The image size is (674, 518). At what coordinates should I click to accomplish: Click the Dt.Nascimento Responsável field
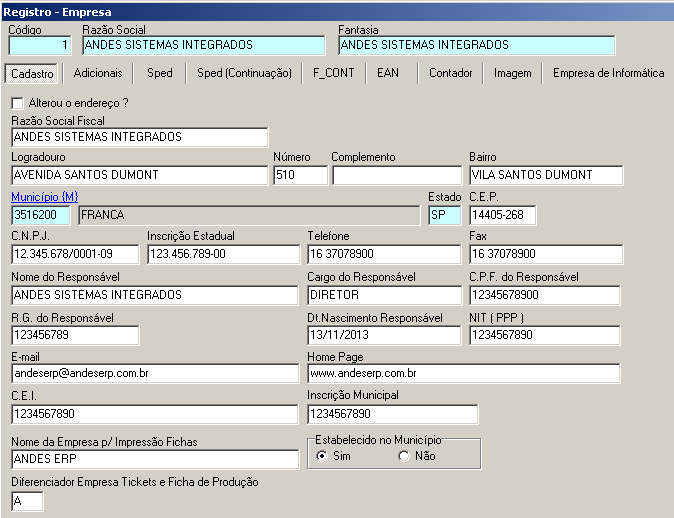click(x=384, y=335)
